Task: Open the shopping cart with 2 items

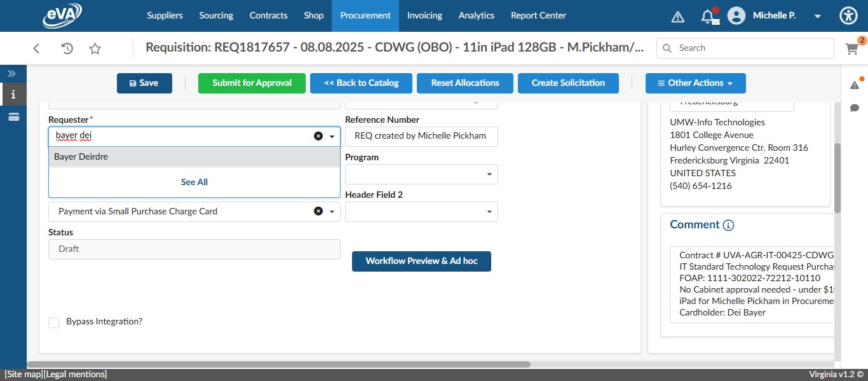Action: point(851,48)
